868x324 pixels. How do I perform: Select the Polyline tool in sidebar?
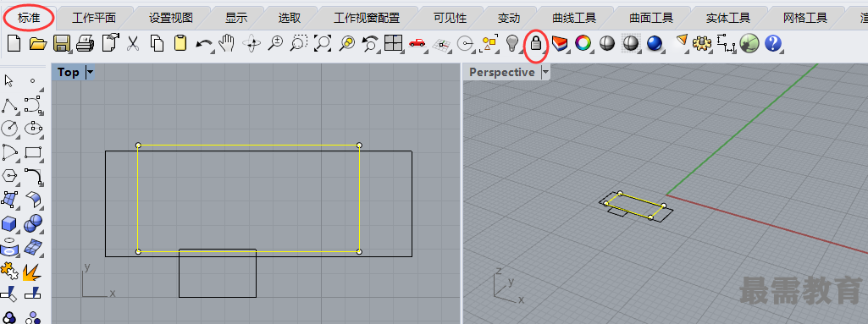pos(9,105)
